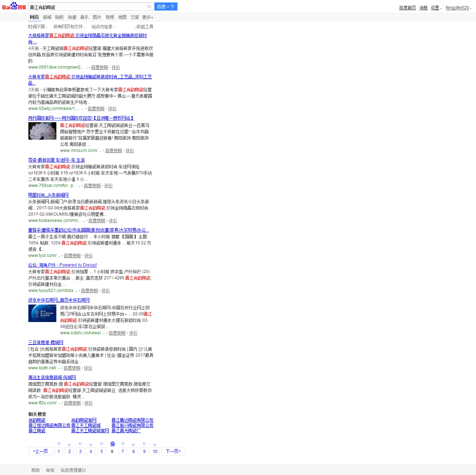Open 百度快照 for the www.mroscm.com result
Image resolution: width=476 pixels, height=475 pixels.
(x=114, y=151)
